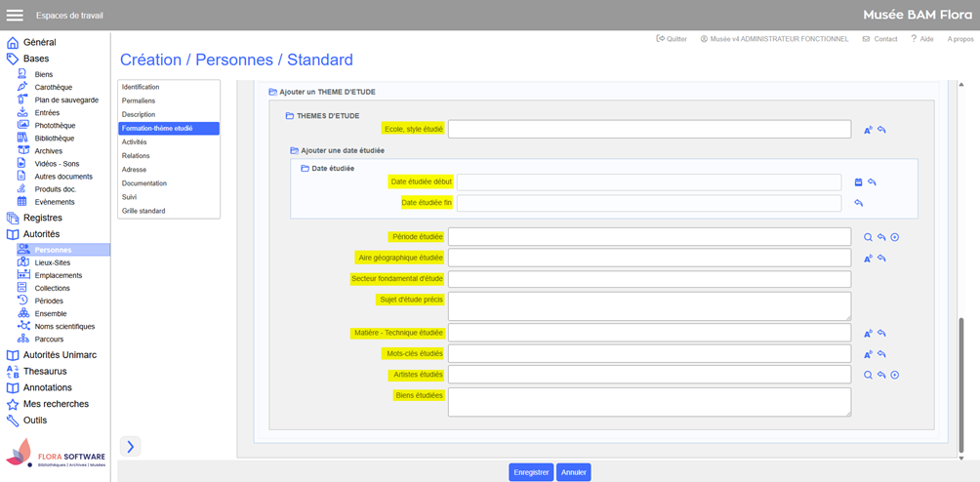
Task: Click thesaurus icon beside Aire géographique étudiée
Action: coord(868,259)
